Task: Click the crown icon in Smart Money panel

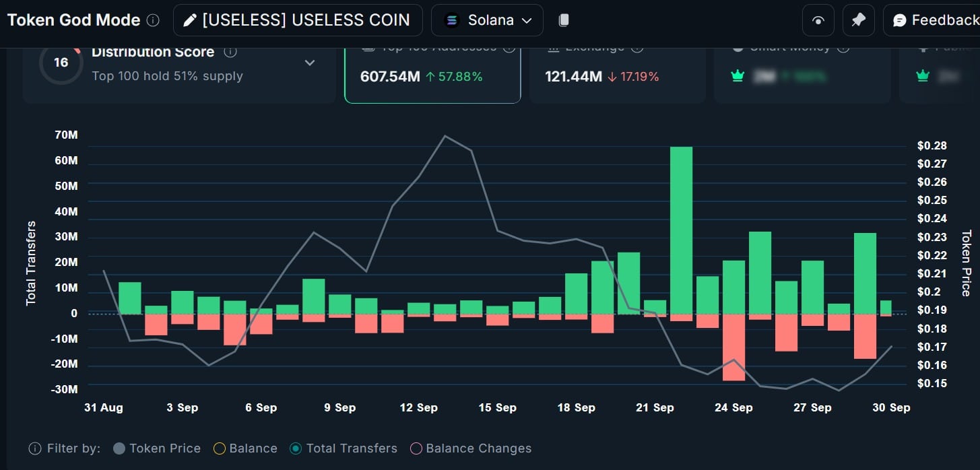Action: point(738,76)
